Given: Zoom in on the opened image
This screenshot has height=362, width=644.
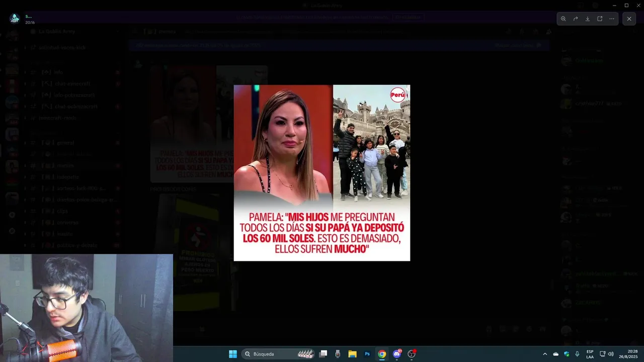Looking at the screenshot, I should 563,19.
